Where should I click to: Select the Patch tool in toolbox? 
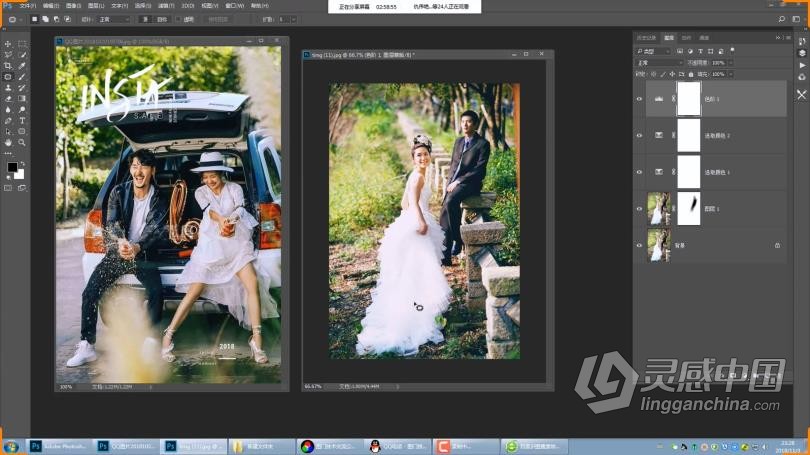coord(8,76)
